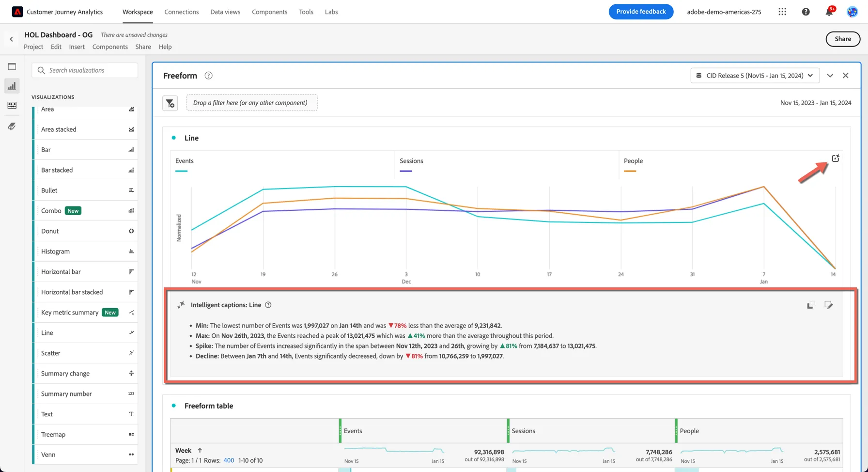Close the Freeform panel

(x=846, y=76)
